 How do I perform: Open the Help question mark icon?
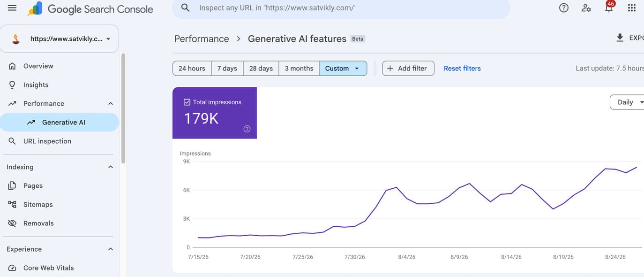[564, 8]
